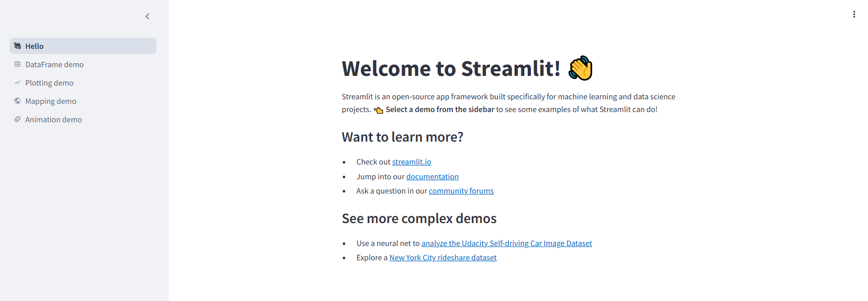Click the Hello page hand icon
868x301 pixels.
pos(17,46)
